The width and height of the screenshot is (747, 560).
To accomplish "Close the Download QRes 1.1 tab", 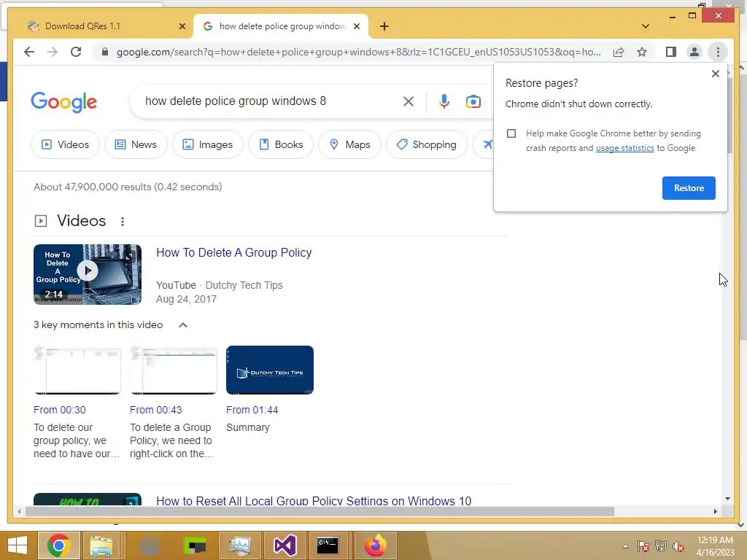I will (182, 26).
